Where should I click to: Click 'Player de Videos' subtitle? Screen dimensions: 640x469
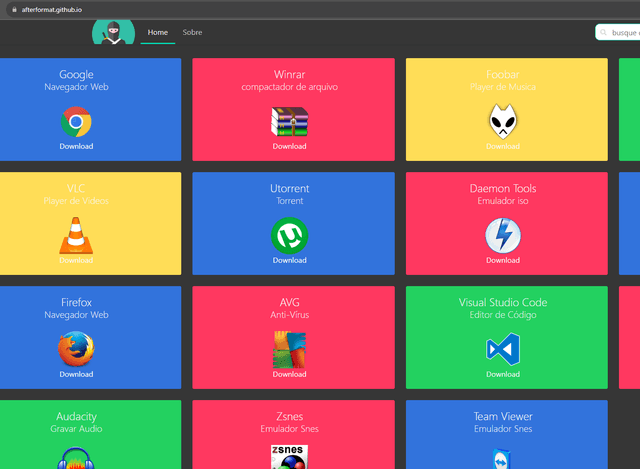pyautogui.click(x=76, y=200)
